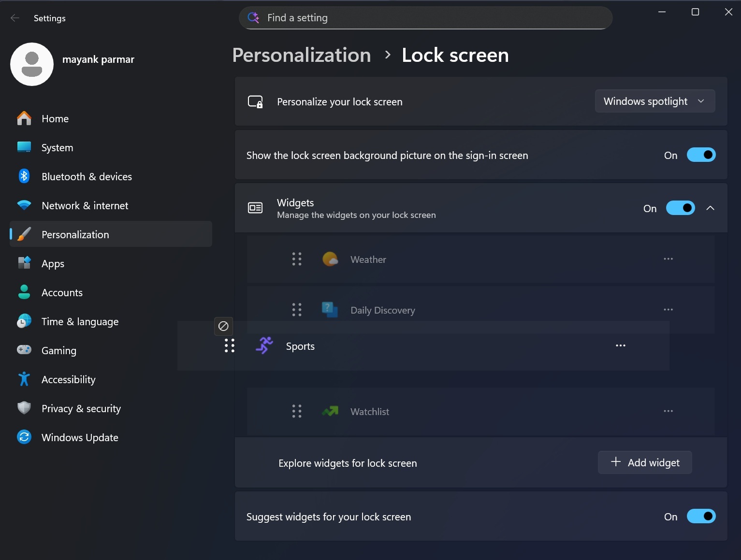Image resolution: width=741 pixels, height=560 pixels.
Task: Go to Home settings page
Action: [111, 118]
